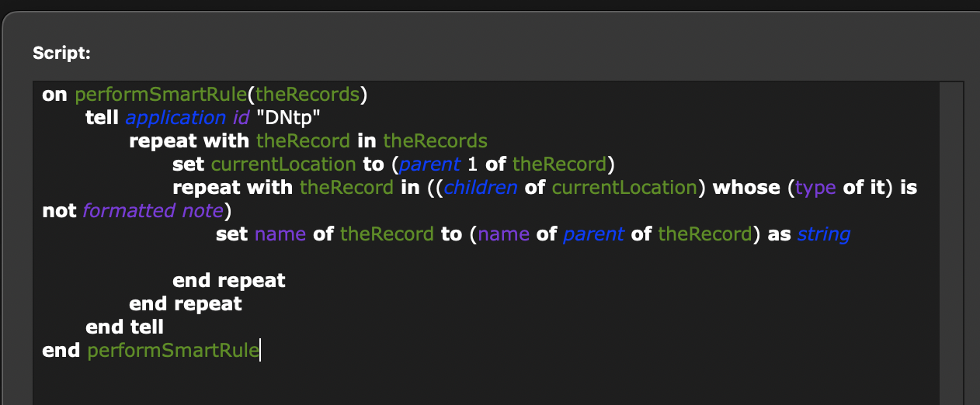
Task: Click the second, outer "end repeat" line
Action: click(x=186, y=304)
